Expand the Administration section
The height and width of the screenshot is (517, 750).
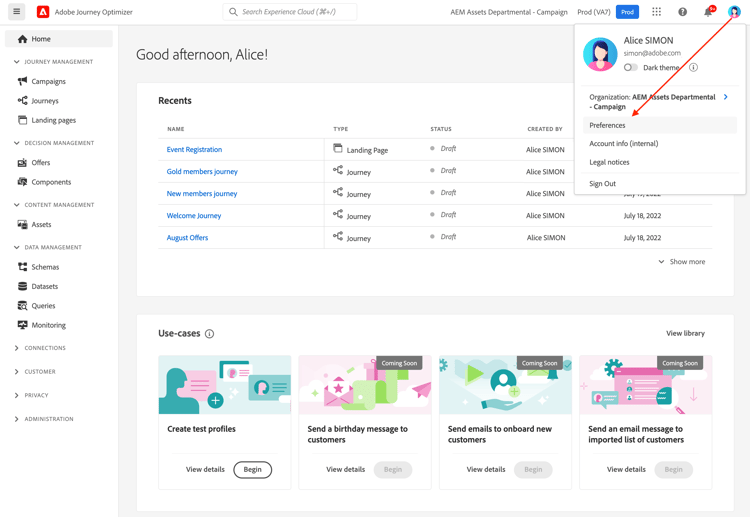pos(17,419)
